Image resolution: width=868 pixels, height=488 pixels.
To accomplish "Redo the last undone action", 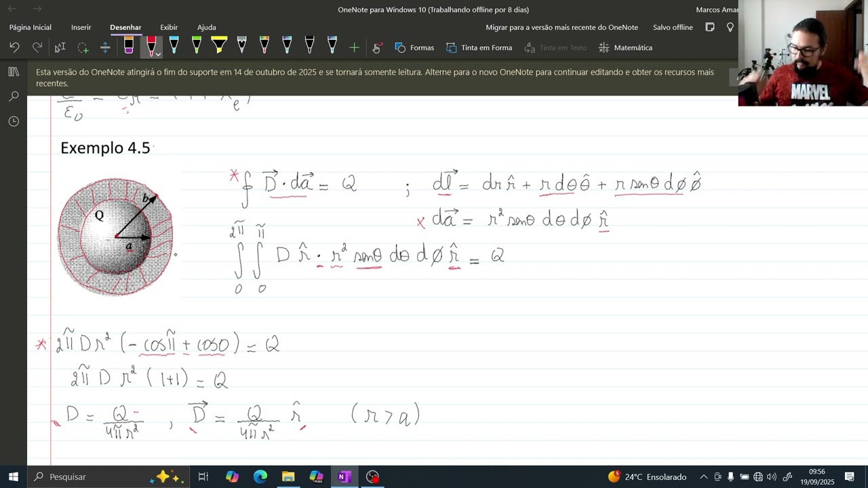I will [x=37, y=47].
